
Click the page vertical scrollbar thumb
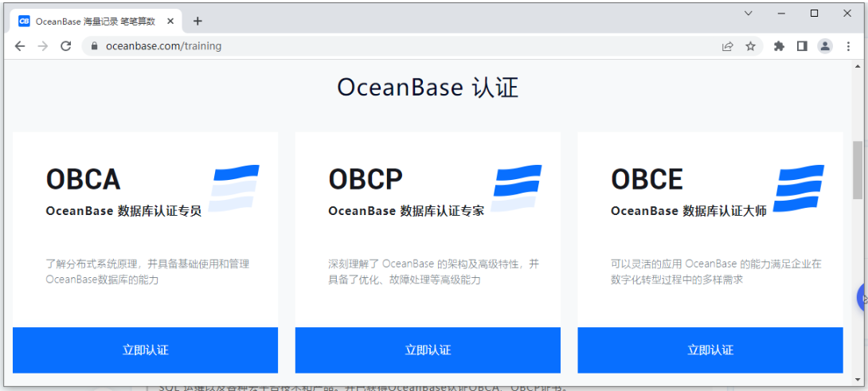click(x=858, y=170)
